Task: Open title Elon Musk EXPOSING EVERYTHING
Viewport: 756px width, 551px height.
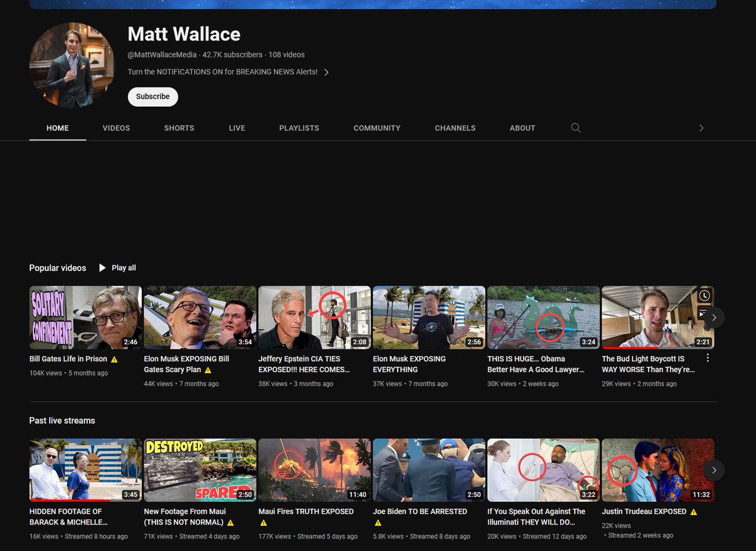Action: [409, 364]
